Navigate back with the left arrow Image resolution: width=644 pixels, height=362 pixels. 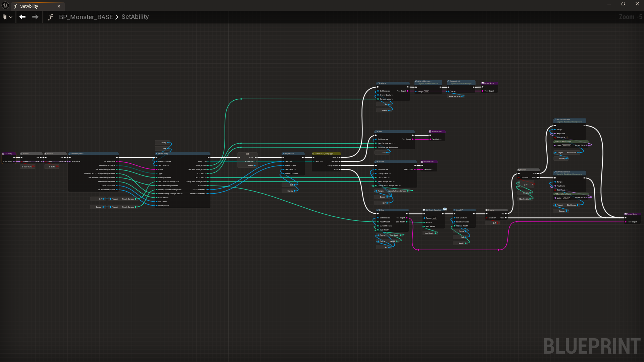pyautogui.click(x=22, y=17)
